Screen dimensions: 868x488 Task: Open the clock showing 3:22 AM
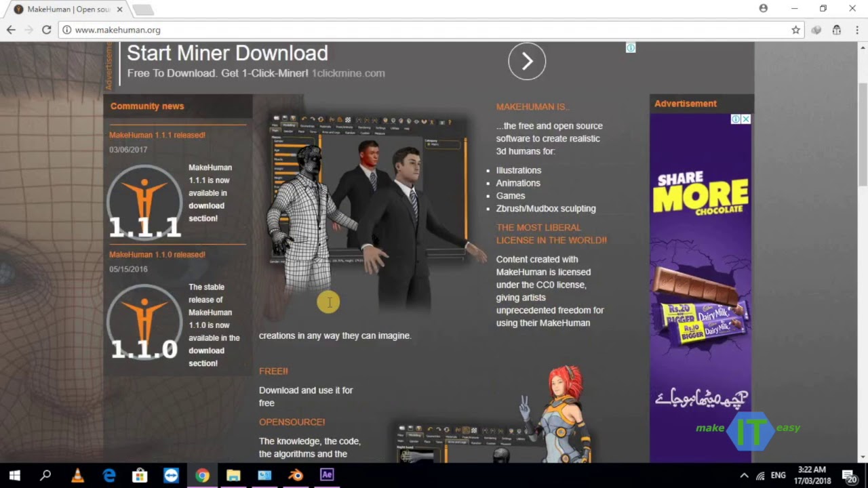click(x=812, y=475)
